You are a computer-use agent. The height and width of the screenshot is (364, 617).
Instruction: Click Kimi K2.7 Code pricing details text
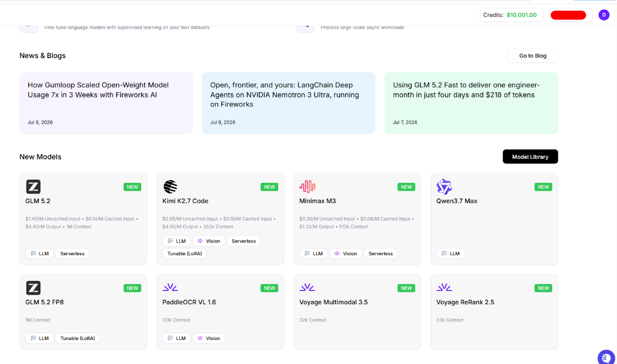(219, 223)
